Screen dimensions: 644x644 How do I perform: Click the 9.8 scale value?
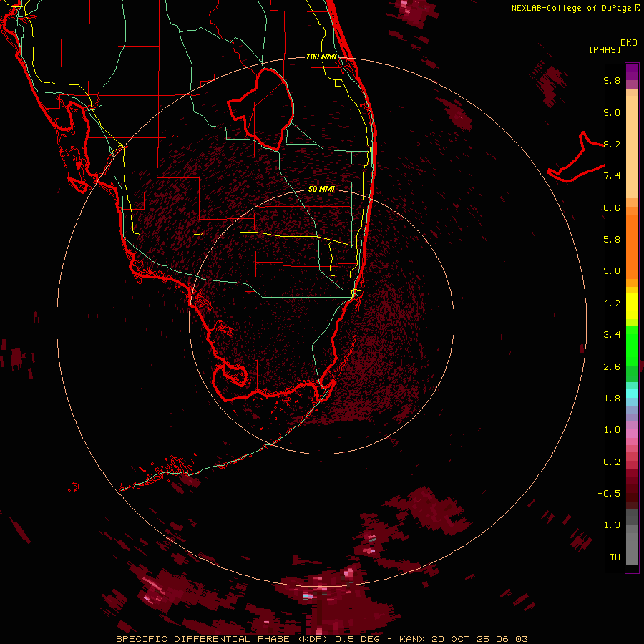coord(612,80)
